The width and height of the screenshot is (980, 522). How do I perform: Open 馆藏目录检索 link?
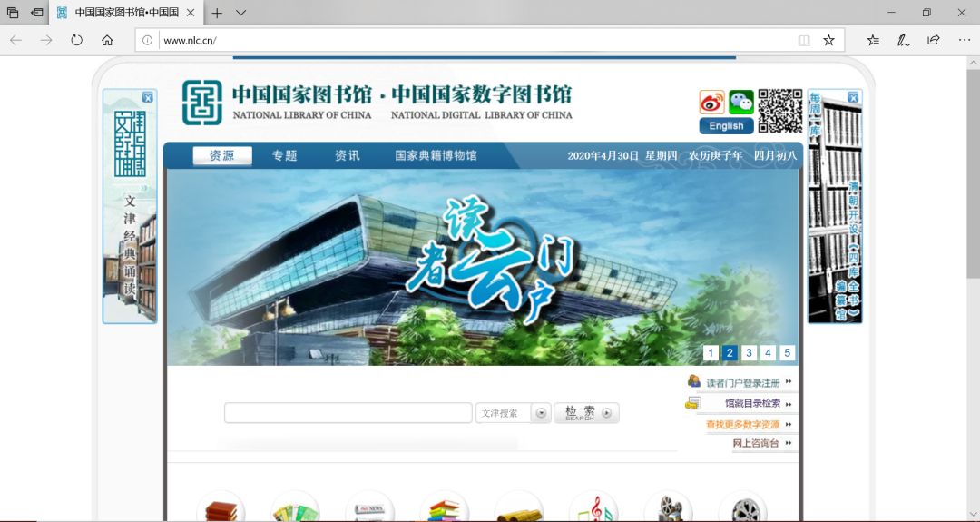(x=752, y=403)
